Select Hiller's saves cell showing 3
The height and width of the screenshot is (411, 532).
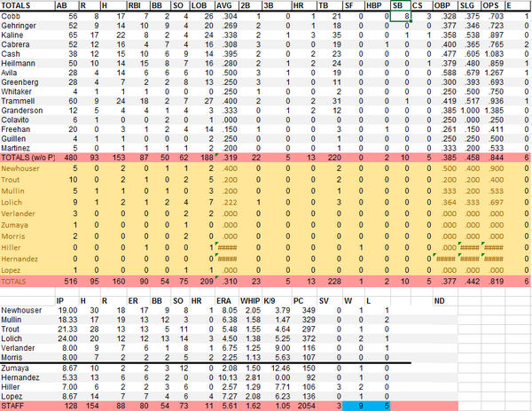pyautogui.click(x=330, y=387)
